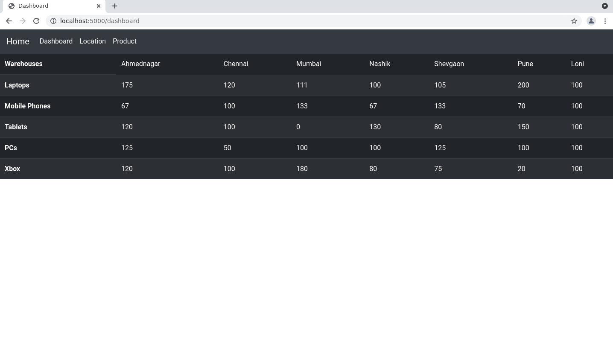613x364 pixels.
Task: Click the browser reload icon
Action: click(36, 20)
